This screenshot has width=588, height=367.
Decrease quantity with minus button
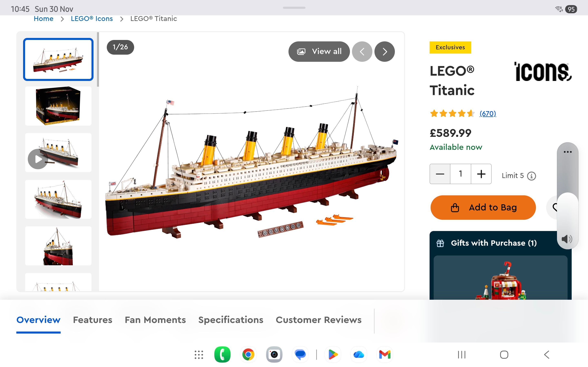[440, 174]
